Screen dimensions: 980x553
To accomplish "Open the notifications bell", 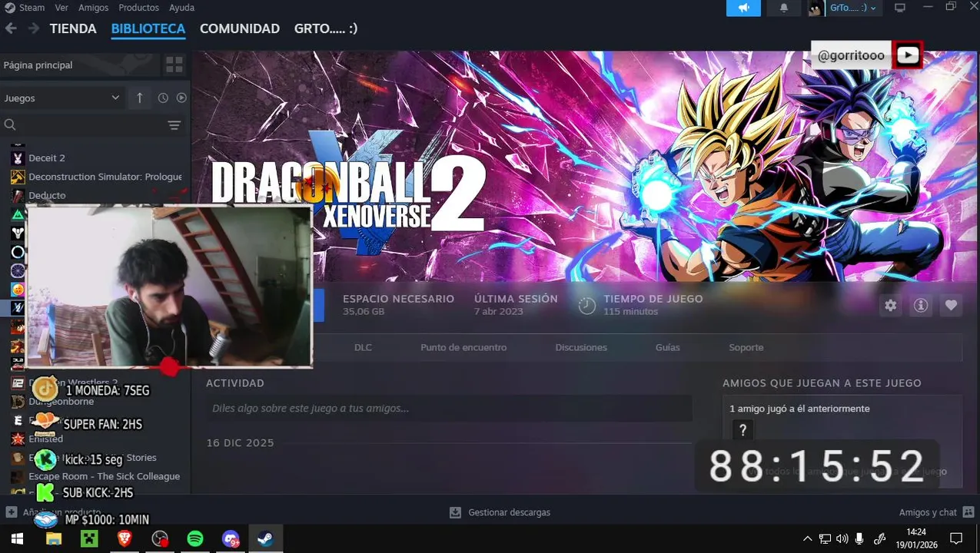I will 784,8.
